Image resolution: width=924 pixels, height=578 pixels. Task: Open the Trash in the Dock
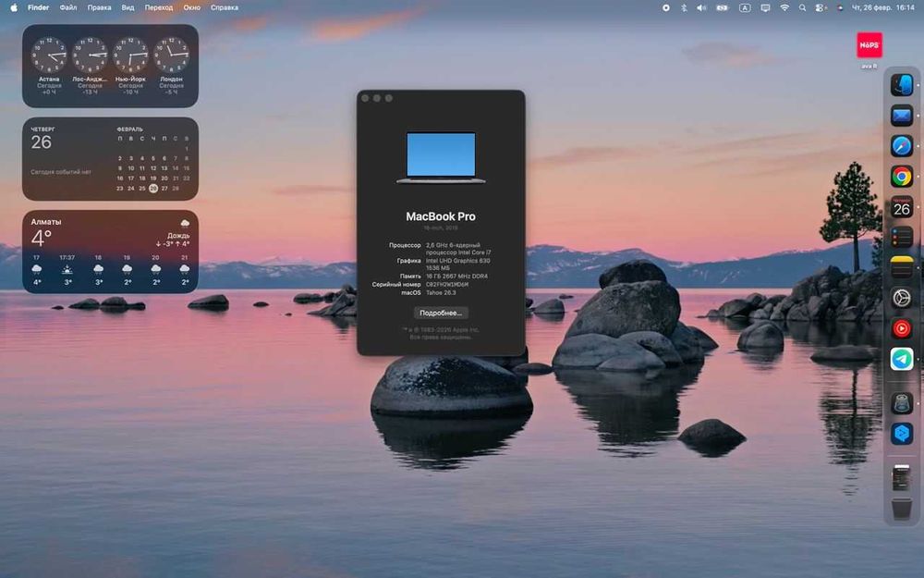902,509
